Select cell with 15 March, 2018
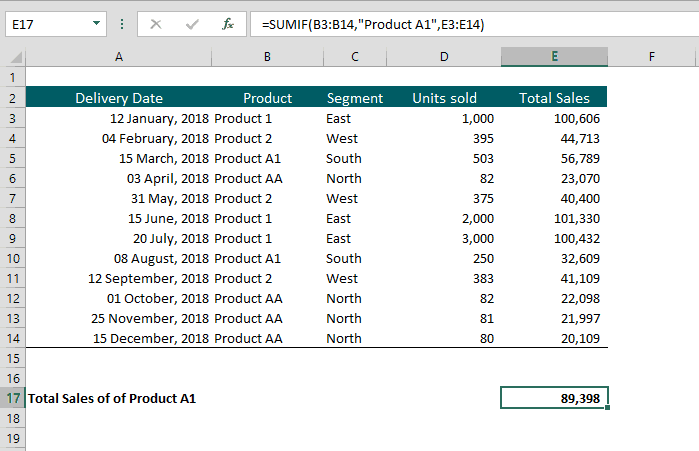 click(119, 159)
